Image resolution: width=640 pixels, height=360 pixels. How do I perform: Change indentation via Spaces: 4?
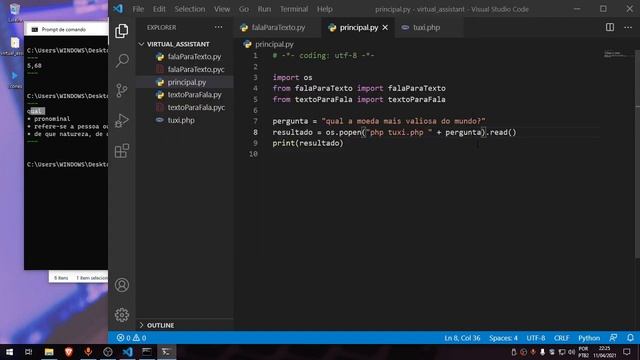pos(503,338)
